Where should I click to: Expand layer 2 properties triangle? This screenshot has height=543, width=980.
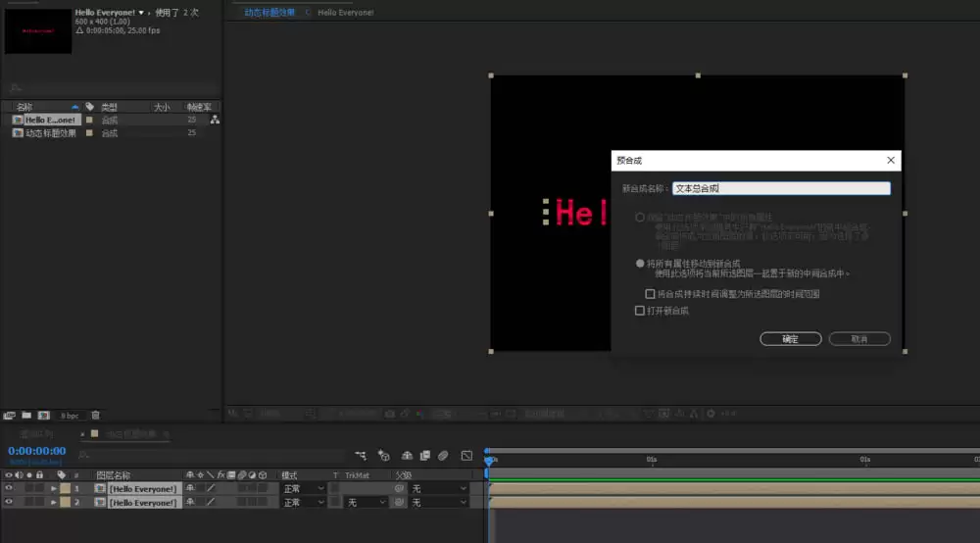[54, 503]
